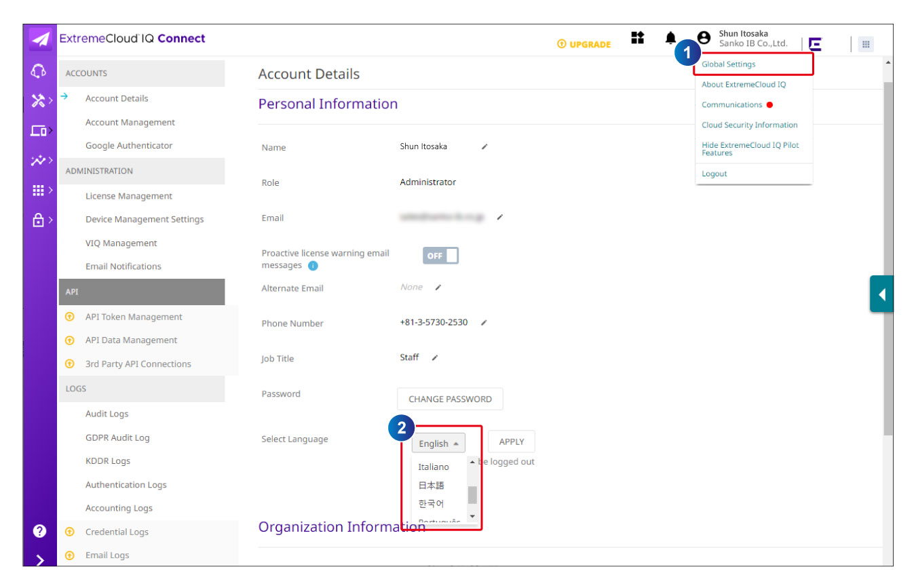Click the APPLY language button
The height and width of the screenshot is (588, 916).
(512, 442)
